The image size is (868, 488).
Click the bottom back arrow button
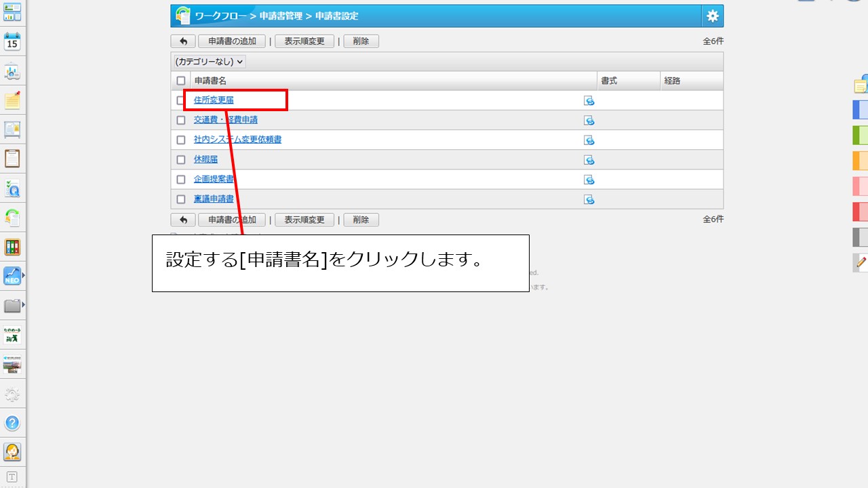183,220
